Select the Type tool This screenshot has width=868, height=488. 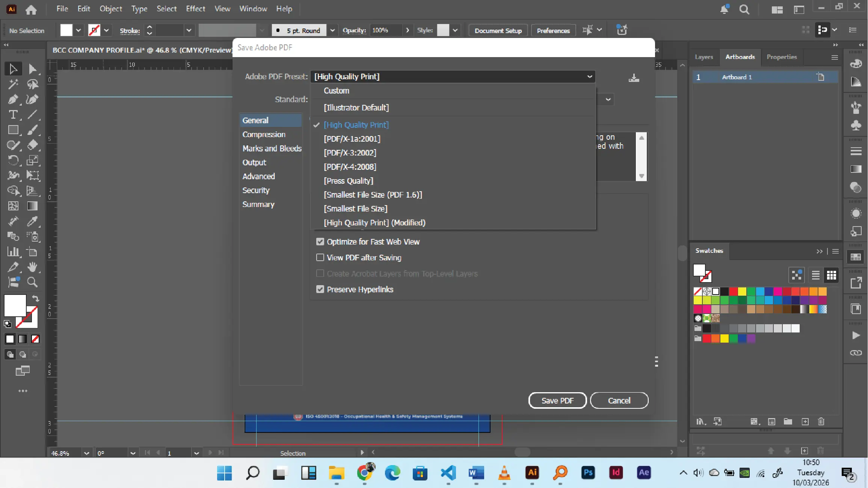[13, 115]
